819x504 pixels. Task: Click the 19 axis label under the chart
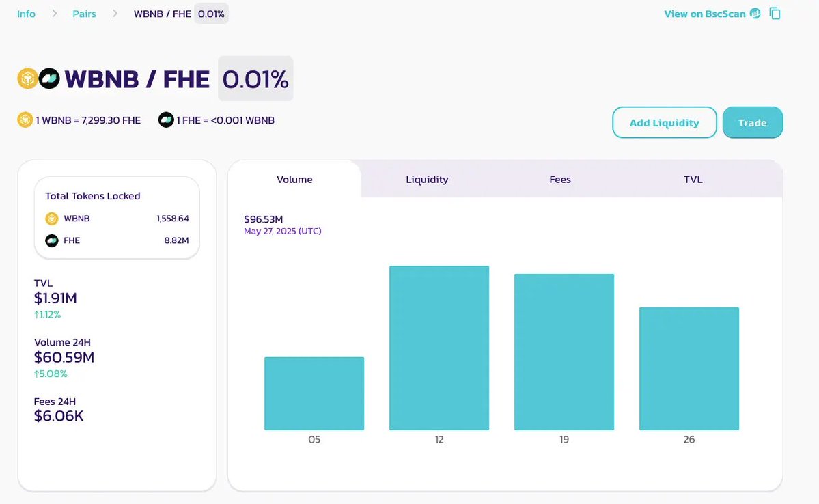click(564, 439)
